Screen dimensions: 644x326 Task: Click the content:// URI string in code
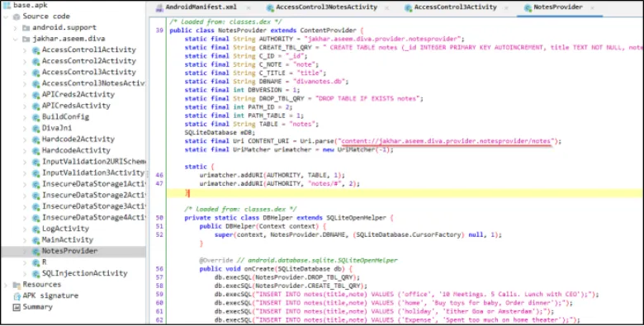[447, 141]
